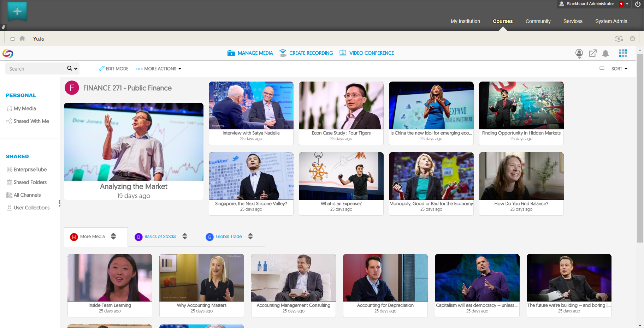
Task: Open Econ Case Study ; Four Tigers video
Action: pyautogui.click(x=341, y=113)
